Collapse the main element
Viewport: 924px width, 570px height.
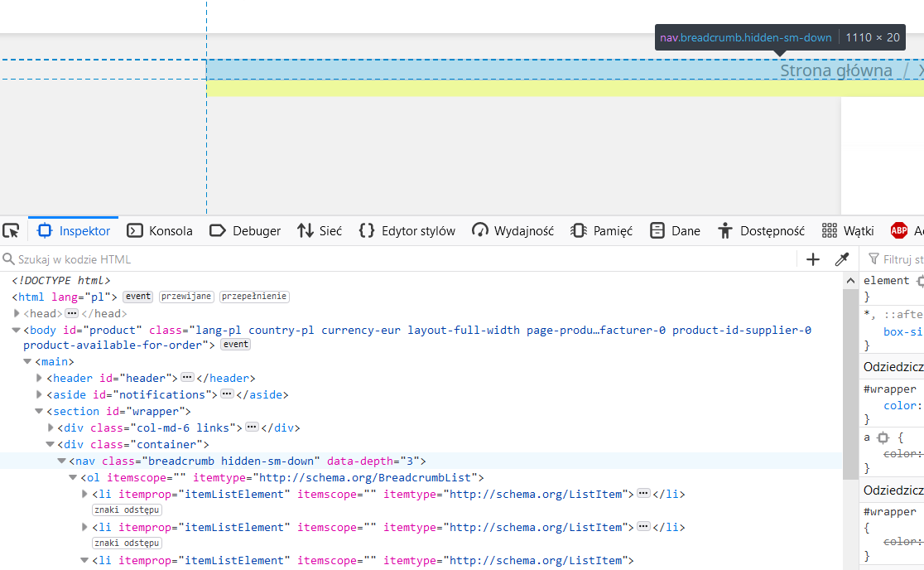coord(27,361)
